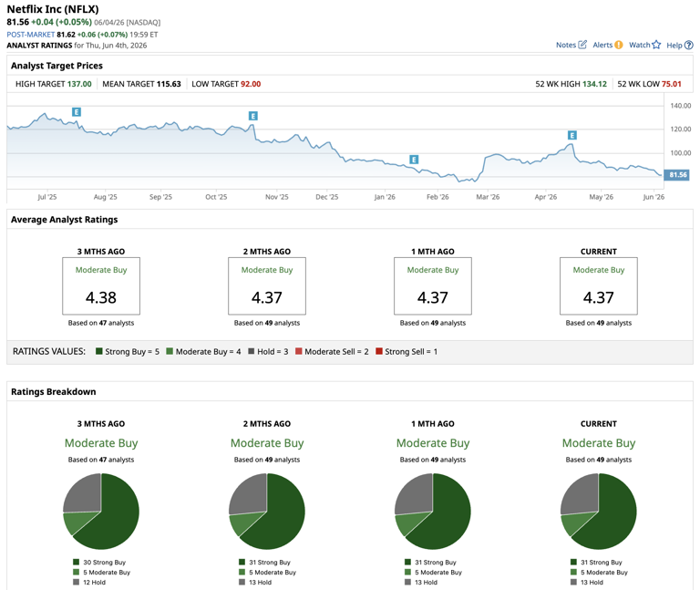
Task: Click the POST-MARKET label
Action: pyautogui.click(x=30, y=35)
